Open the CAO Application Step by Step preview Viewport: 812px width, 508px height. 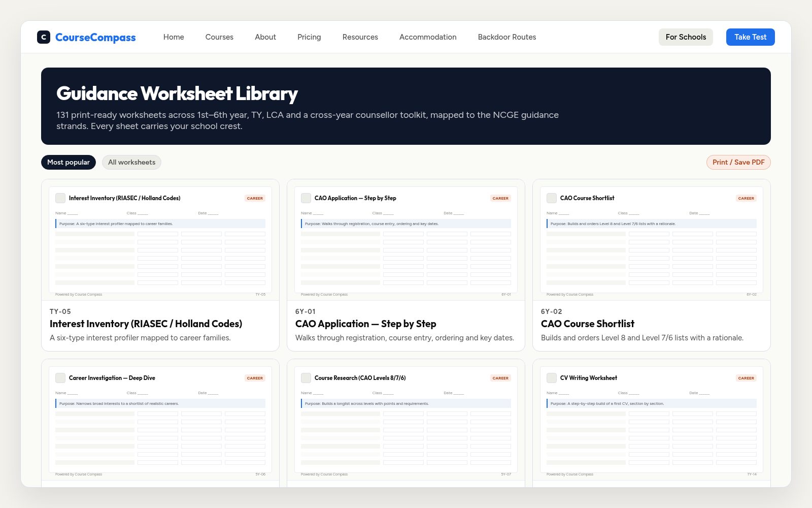click(406, 240)
